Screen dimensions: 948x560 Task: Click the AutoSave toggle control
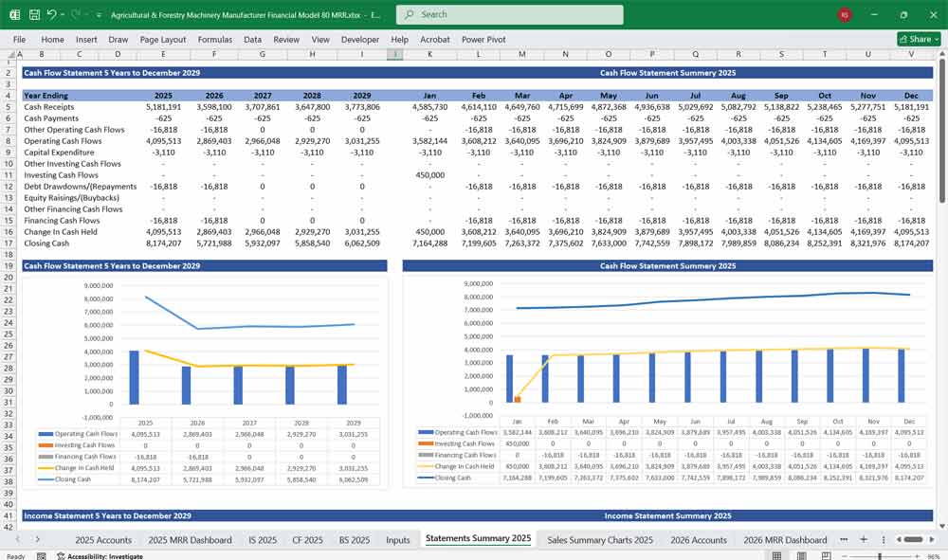click(14, 14)
